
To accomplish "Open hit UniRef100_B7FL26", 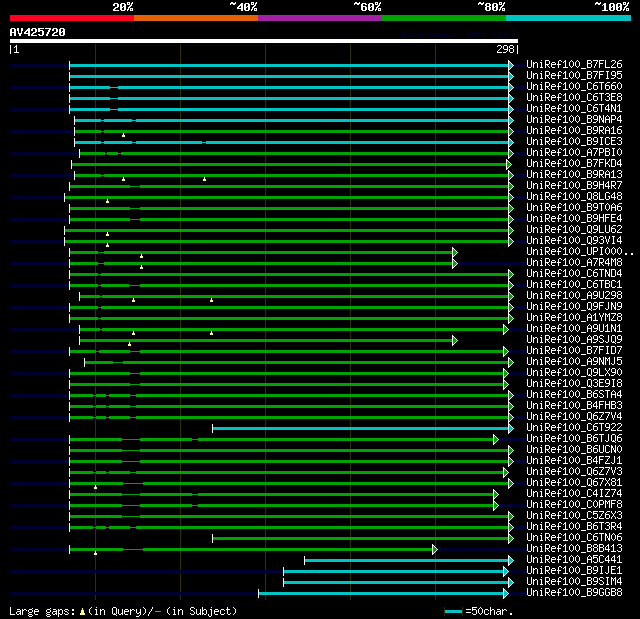I will 574,64.
